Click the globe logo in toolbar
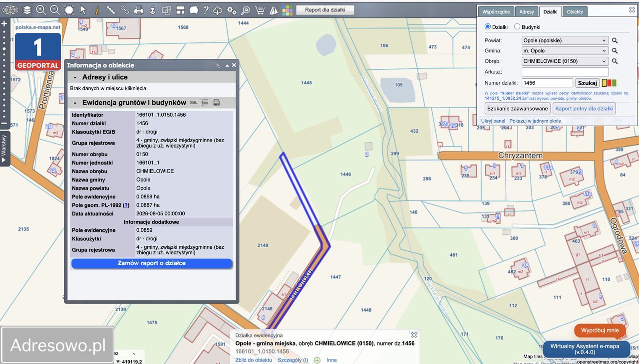 tap(10, 10)
